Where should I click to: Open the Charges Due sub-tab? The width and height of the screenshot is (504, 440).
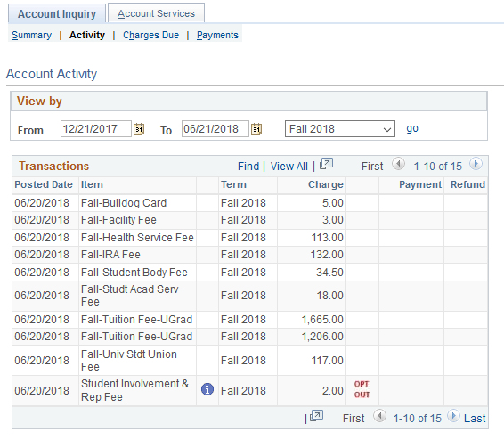[150, 35]
